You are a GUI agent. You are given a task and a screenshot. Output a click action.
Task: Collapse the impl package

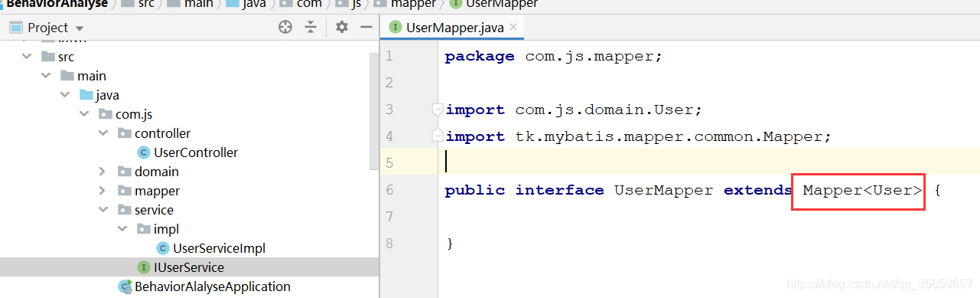coord(122,229)
